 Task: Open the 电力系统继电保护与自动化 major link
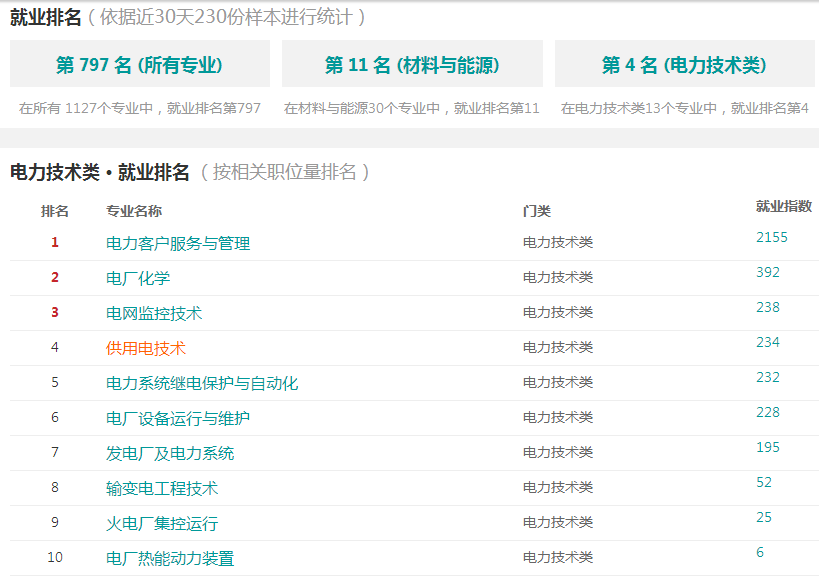pos(202,383)
